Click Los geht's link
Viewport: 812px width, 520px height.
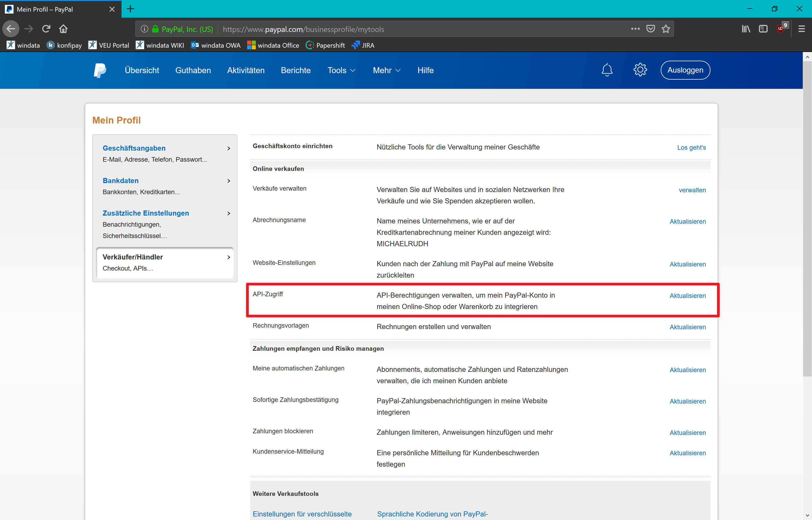691,148
